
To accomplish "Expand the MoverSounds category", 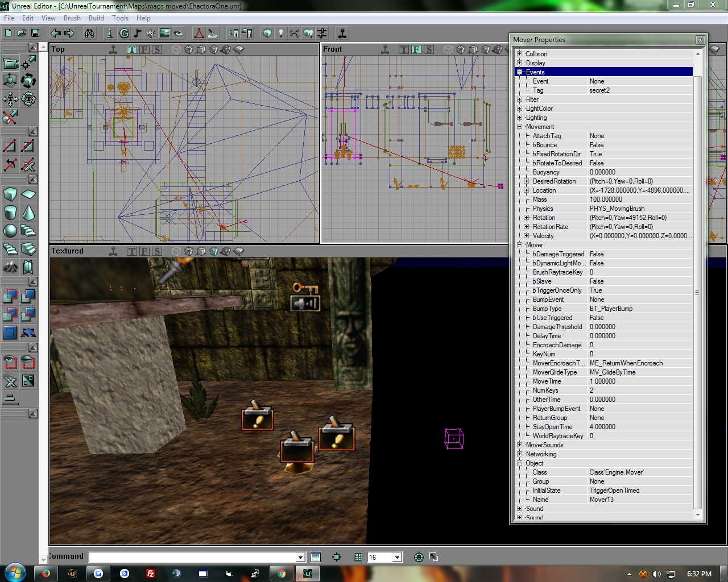I will [x=520, y=445].
